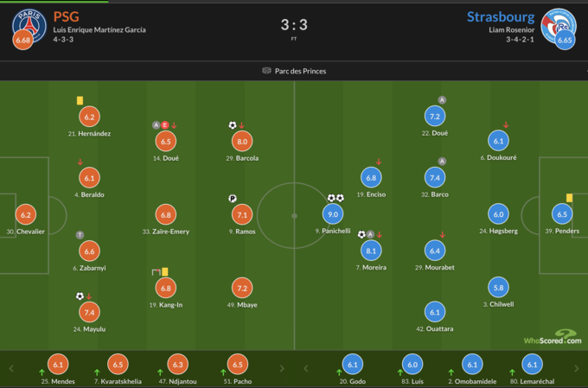Click the stadium icon beside Parc des Princes
The image size is (588, 388).
(266, 71)
